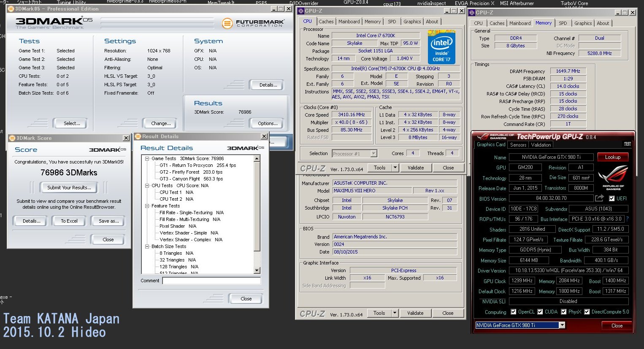Toggle the DirectCompute 5.0 checkbox
Image resolution: width=644 pixels, height=349 pixels.
click(x=587, y=312)
